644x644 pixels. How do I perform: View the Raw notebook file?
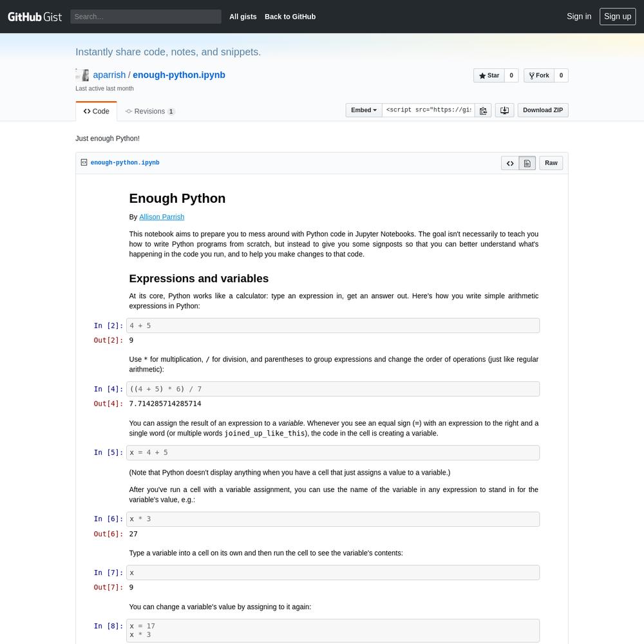551,163
